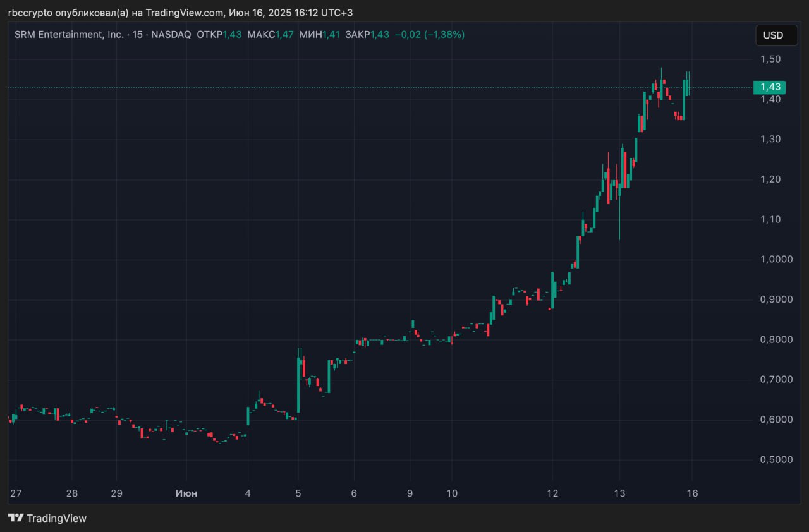This screenshot has height=532, width=809.
Task: Click the −0,02 (−1,38%) change value
Action: click(x=430, y=35)
